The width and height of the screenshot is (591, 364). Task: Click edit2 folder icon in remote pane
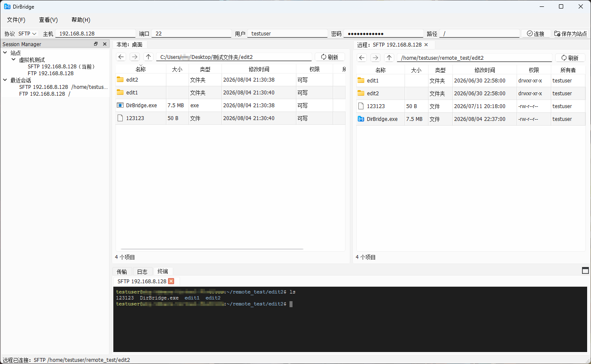[x=361, y=93]
